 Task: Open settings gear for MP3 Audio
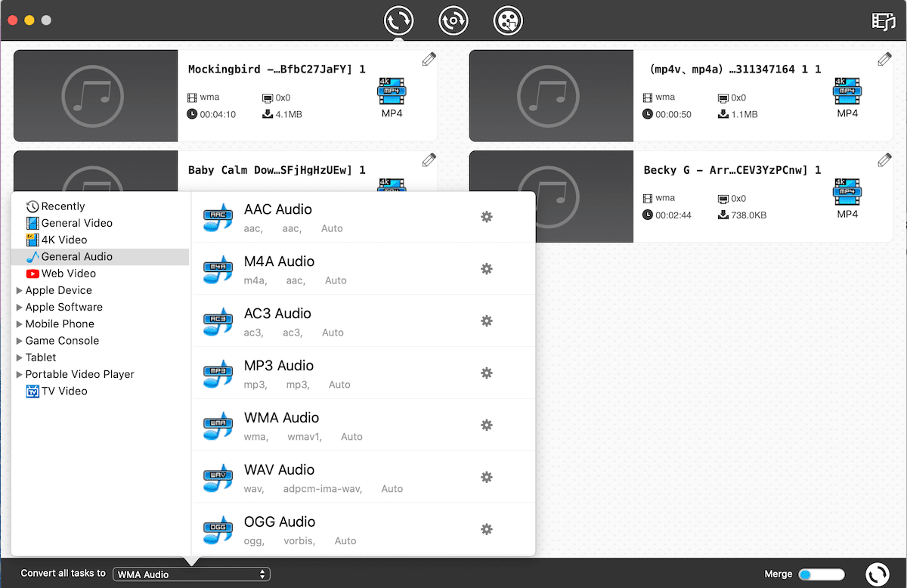[487, 373]
